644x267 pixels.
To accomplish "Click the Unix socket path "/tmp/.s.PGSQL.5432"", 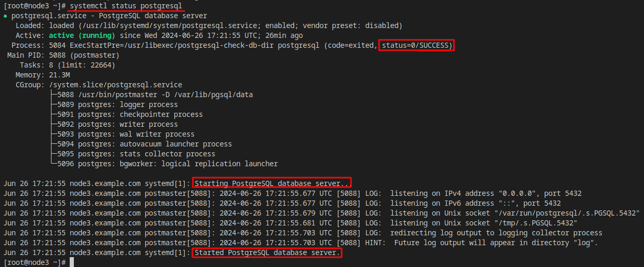I will [536, 223].
